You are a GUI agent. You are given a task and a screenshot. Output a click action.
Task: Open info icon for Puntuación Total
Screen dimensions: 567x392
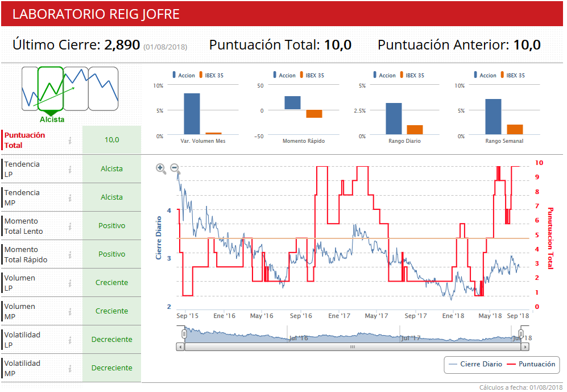[x=70, y=141]
